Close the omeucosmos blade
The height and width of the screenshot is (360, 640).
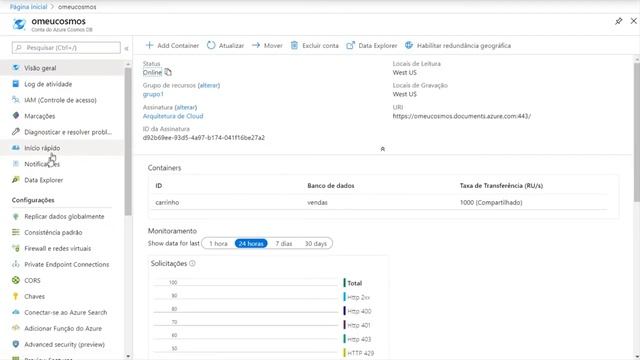[x=633, y=21]
